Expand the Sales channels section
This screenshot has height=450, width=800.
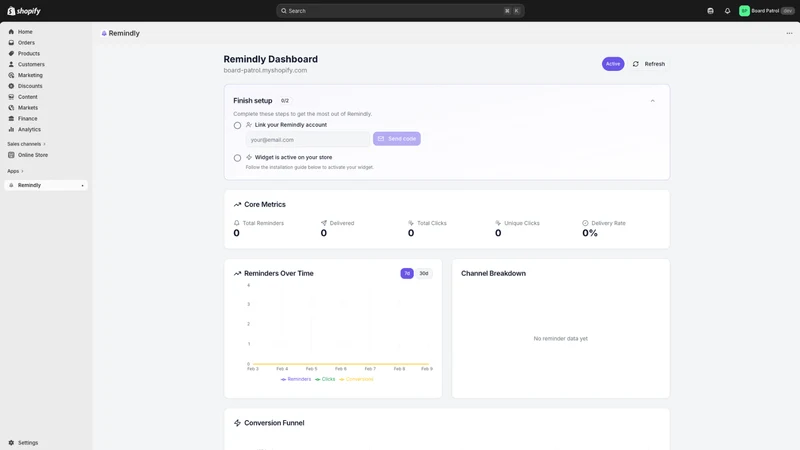[x=27, y=144]
